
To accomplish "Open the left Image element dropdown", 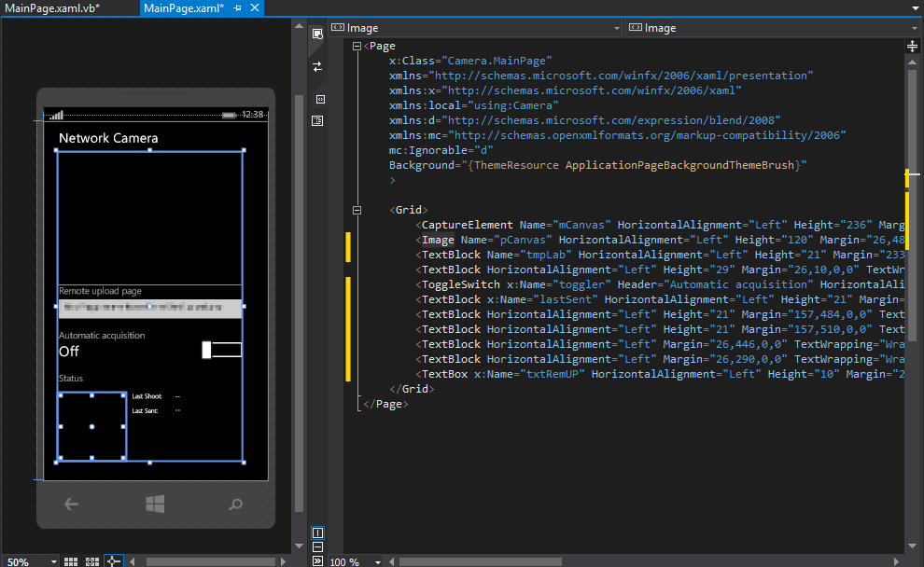I will (x=616, y=28).
